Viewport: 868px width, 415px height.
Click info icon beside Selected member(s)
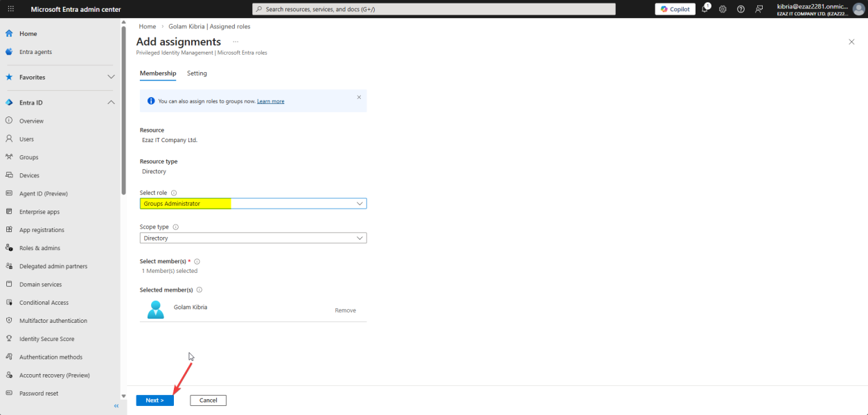tap(200, 290)
